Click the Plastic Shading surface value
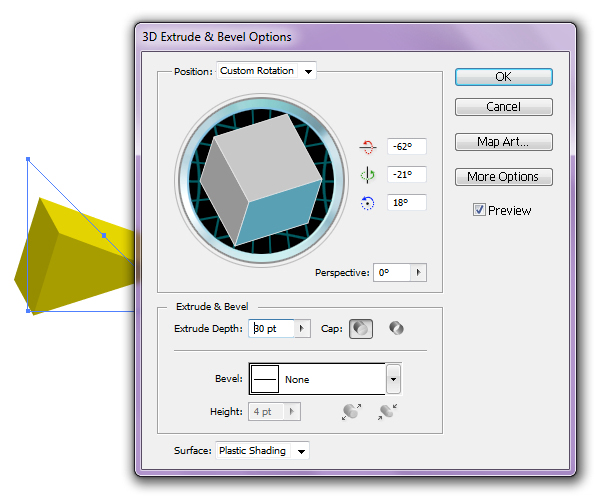Viewport: 600px width, 500px height. point(253,451)
